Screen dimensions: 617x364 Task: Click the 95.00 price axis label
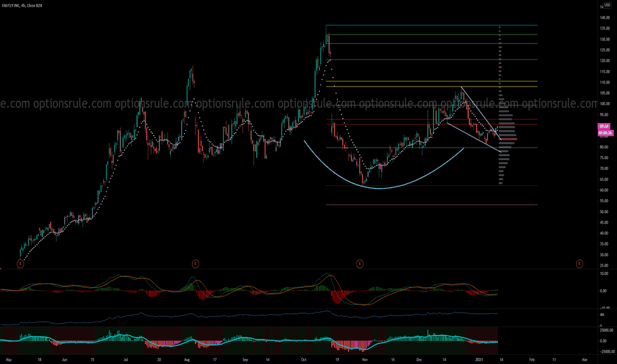tap(605, 115)
